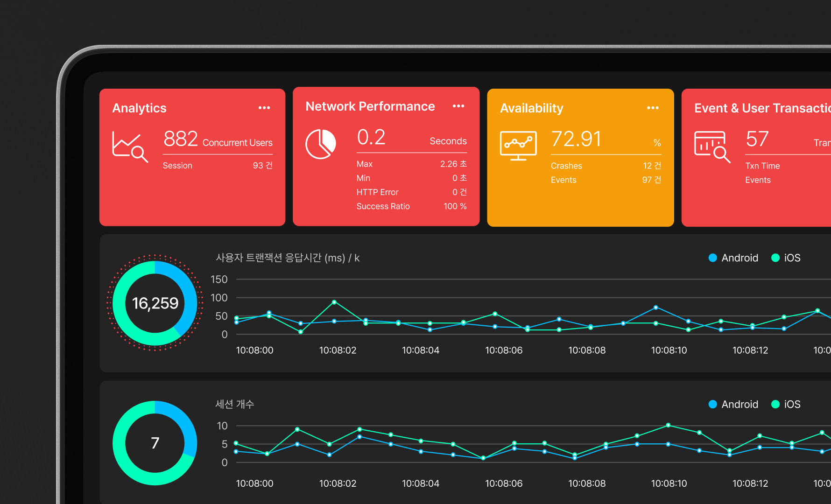831x504 pixels.
Task: Click the session count donut showing 7
Action: point(155,443)
